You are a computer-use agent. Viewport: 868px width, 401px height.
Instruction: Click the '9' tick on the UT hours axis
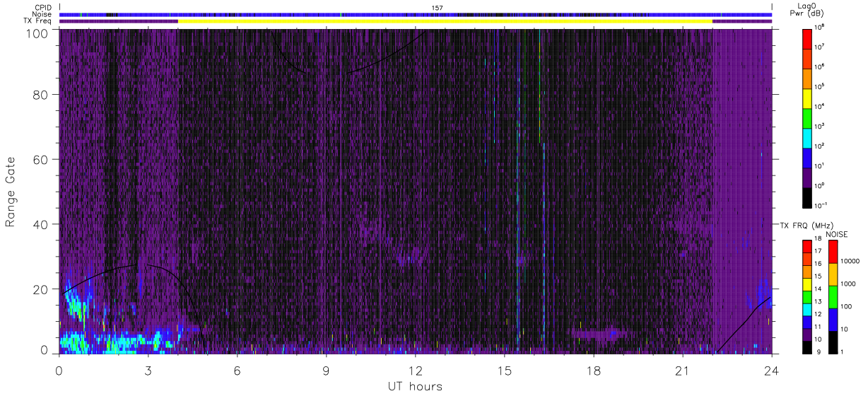tap(327, 371)
